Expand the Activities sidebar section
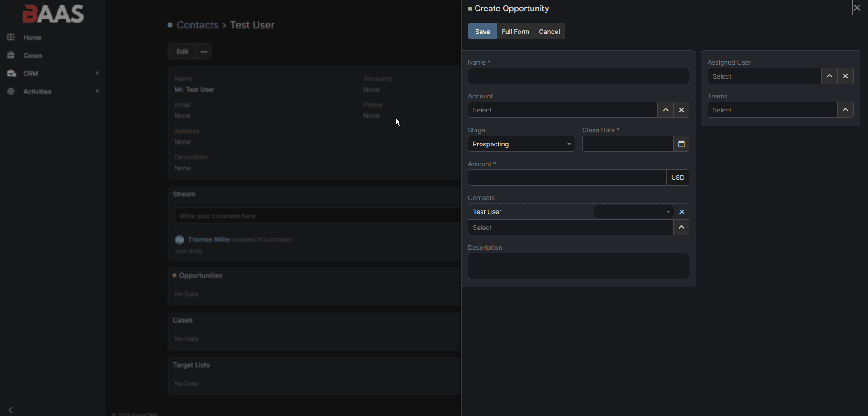Screen dimensions: 868x416 97,91
